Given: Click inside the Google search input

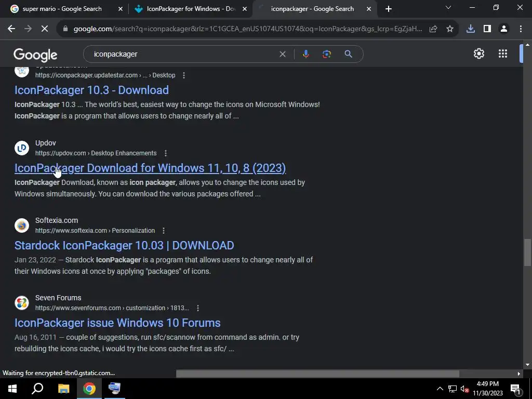Looking at the screenshot, I should (183, 54).
